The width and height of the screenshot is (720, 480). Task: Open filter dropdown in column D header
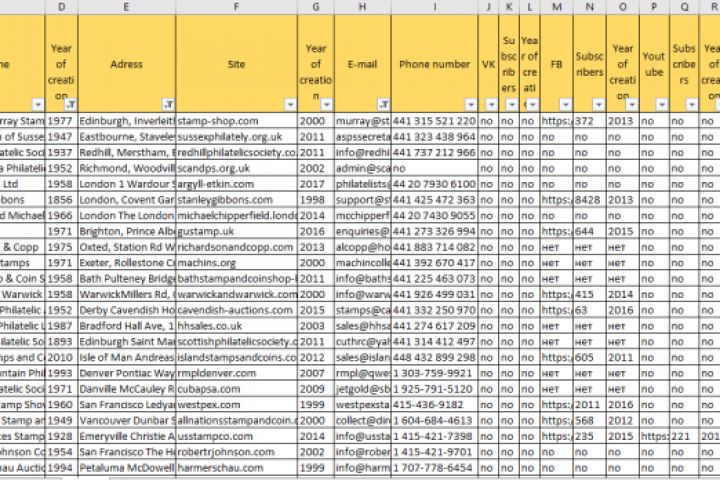70,105
